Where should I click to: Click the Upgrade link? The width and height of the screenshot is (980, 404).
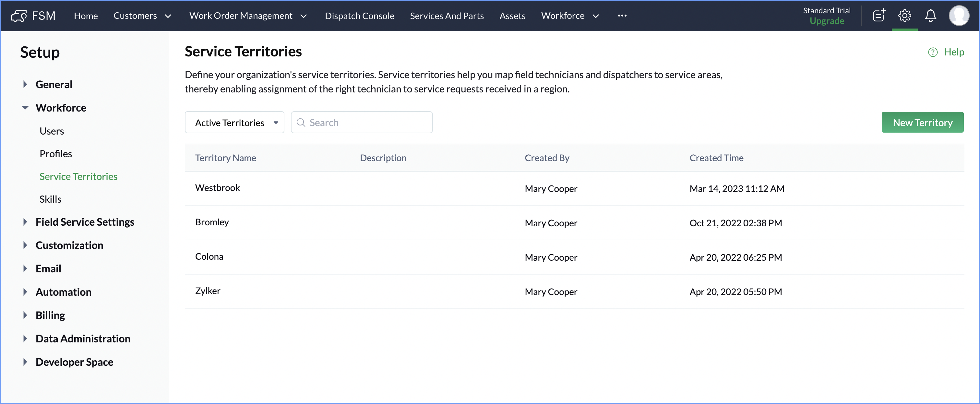pos(827,21)
